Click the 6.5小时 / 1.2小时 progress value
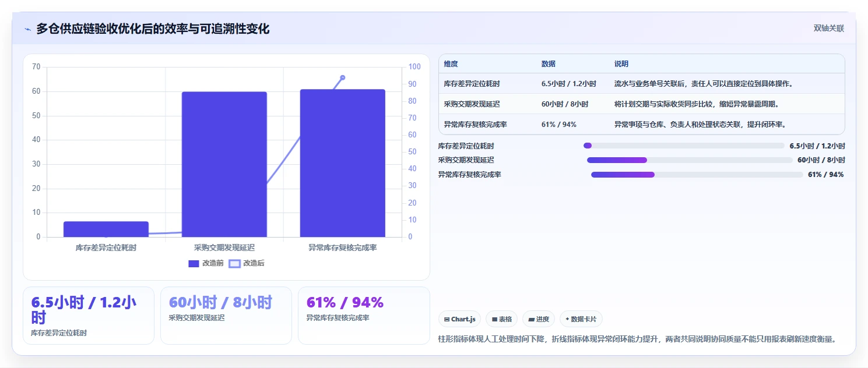The image size is (868, 368). [817, 146]
